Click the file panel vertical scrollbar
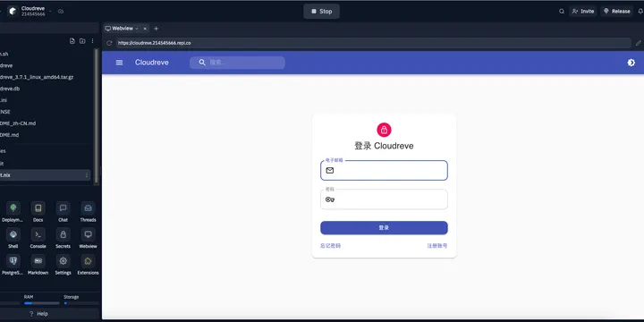Image resolution: width=644 pixels, height=322 pixels. pos(97,116)
